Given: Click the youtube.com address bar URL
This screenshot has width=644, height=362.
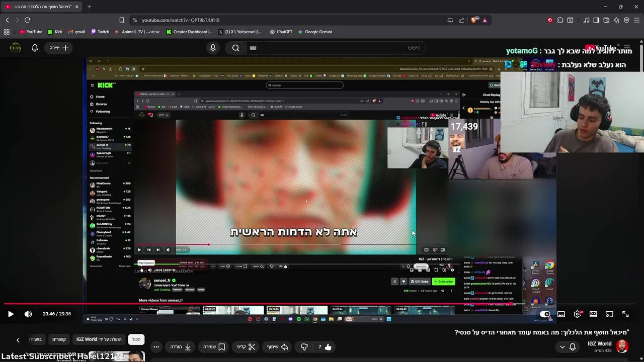Looking at the screenshot, I should click(x=181, y=20).
